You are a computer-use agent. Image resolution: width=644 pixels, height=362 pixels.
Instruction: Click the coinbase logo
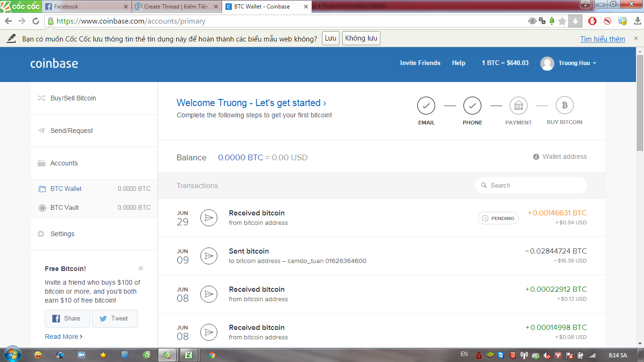click(54, 64)
